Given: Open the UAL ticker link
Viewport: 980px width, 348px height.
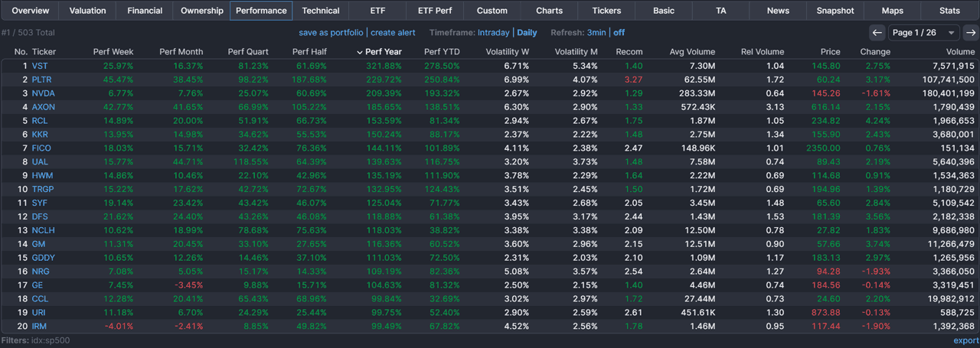Looking at the screenshot, I should tap(40, 161).
